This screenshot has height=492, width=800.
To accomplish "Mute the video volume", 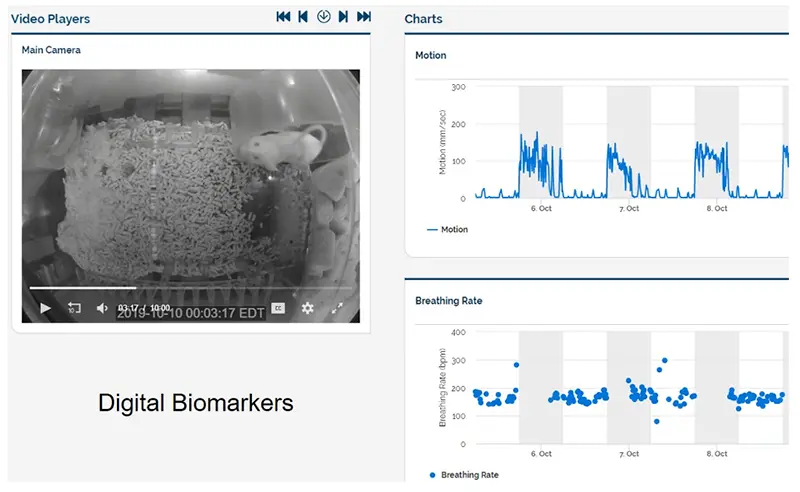I will [x=102, y=308].
